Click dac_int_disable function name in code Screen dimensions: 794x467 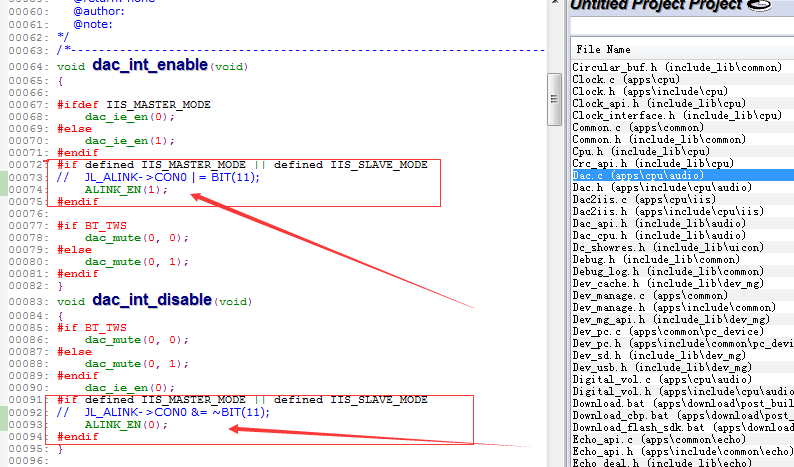point(152,300)
